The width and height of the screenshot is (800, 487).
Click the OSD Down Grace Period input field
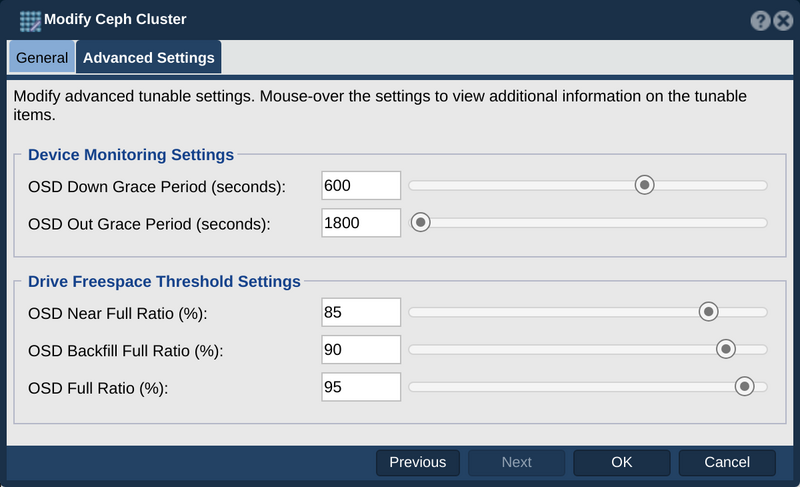361,186
